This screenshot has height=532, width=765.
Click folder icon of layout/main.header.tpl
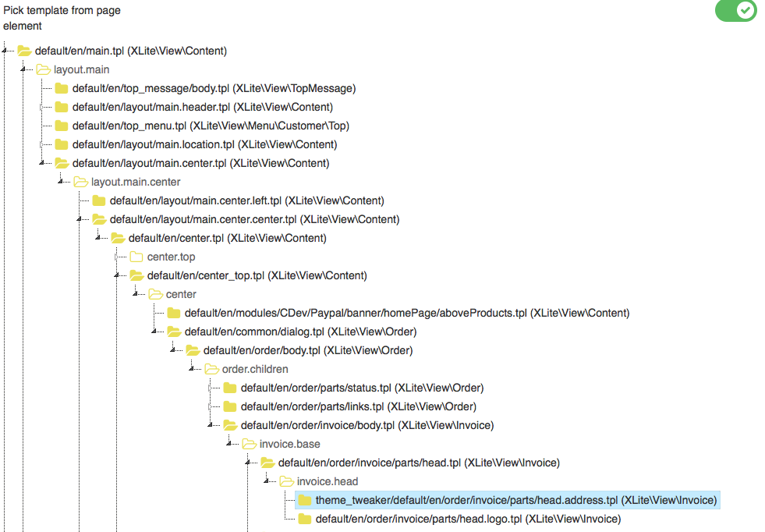(62, 107)
